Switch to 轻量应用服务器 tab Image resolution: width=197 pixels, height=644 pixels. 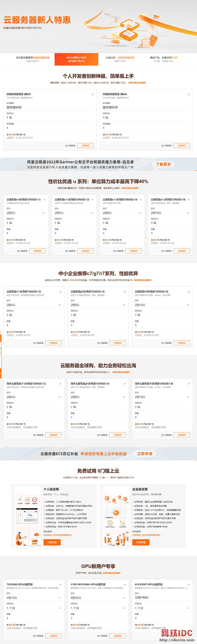[33, 59]
